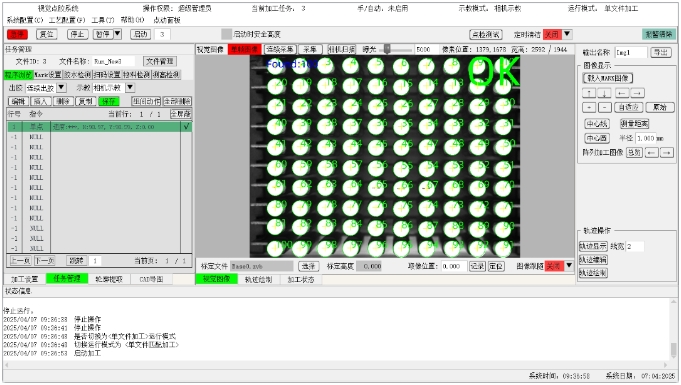Click the up arrow in image display panel
This screenshot has width=681, height=385.
(x=589, y=93)
